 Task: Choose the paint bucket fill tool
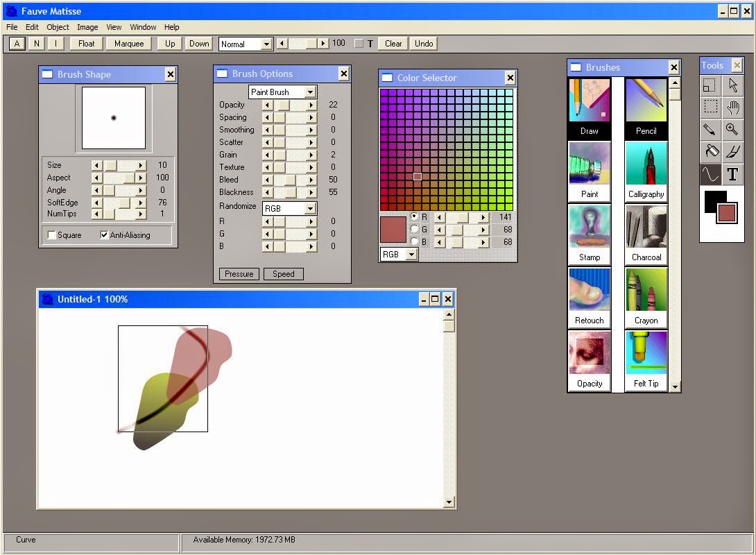(x=710, y=151)
